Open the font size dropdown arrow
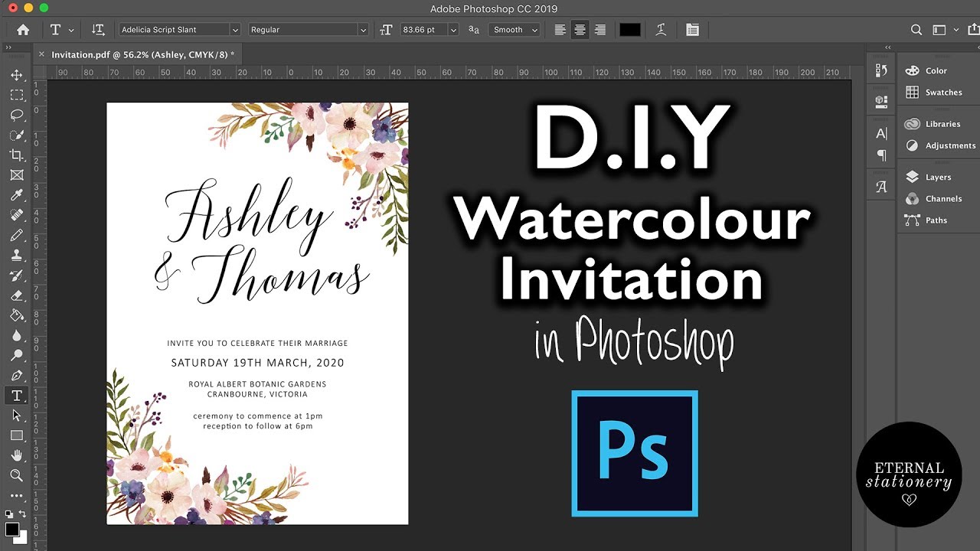 (453, 30)
